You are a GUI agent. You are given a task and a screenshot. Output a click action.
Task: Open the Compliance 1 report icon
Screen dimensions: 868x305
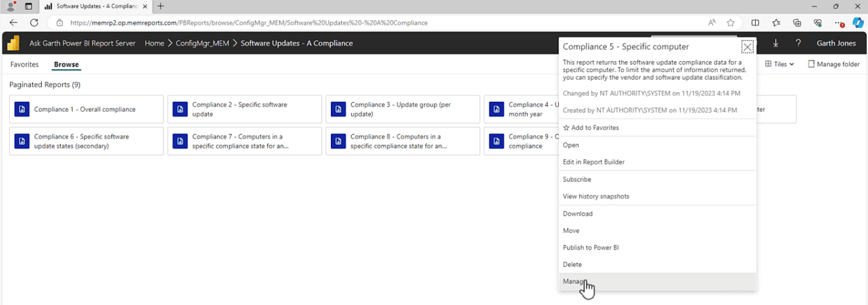[x=22, y=109]
